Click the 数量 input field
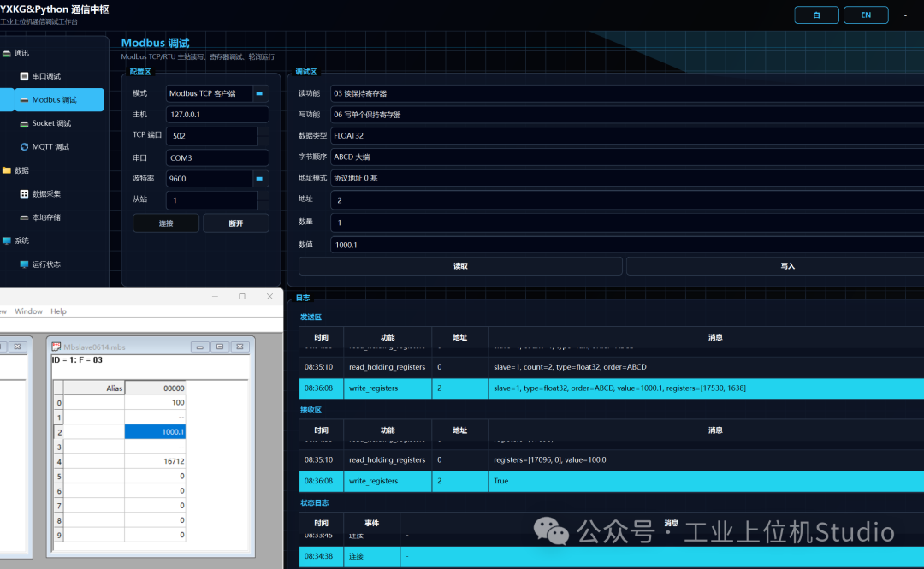The height and width of the screenshot is (569, 924). (x=627, y=222)
